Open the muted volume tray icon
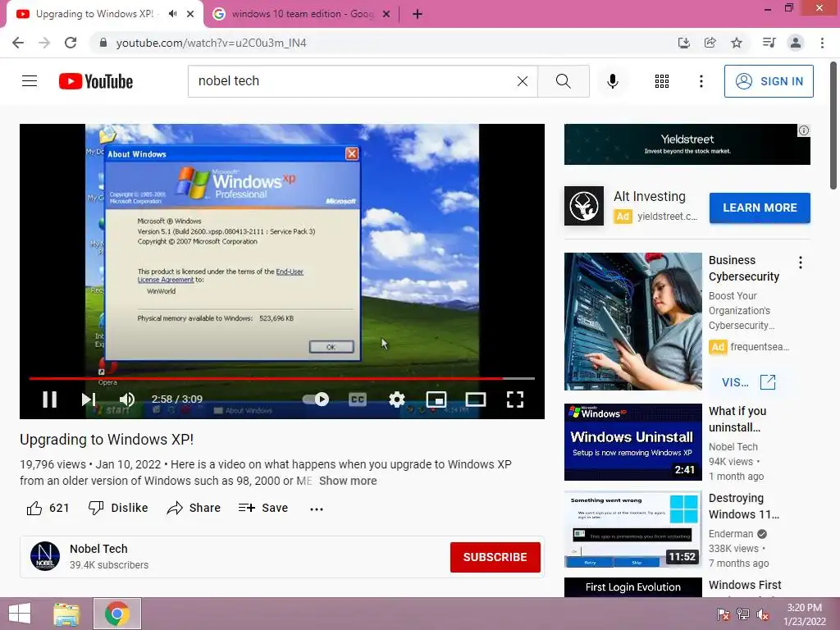840x630 pixels. [x=762, y=614]
